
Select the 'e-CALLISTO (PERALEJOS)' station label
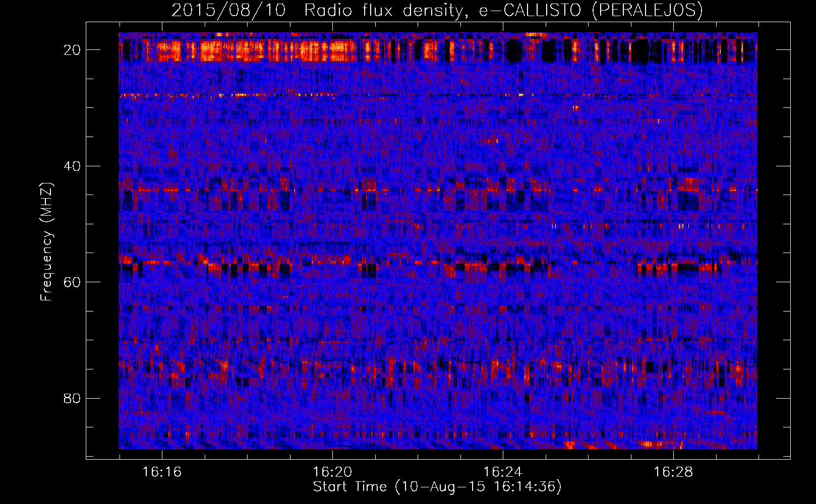pyautogui.click(x=590, y=11)
